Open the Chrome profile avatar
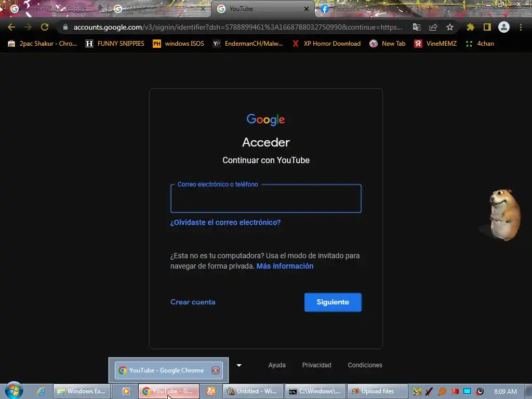Image resolution: width=532 pixels, height=399 pixels. click(x=504, y=27)
